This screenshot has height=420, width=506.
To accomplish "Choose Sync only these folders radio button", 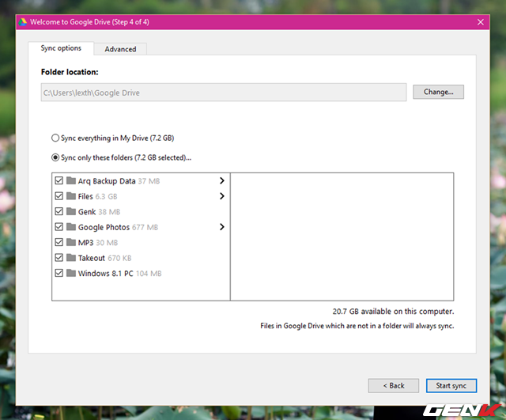I will (x=55, y=157).
